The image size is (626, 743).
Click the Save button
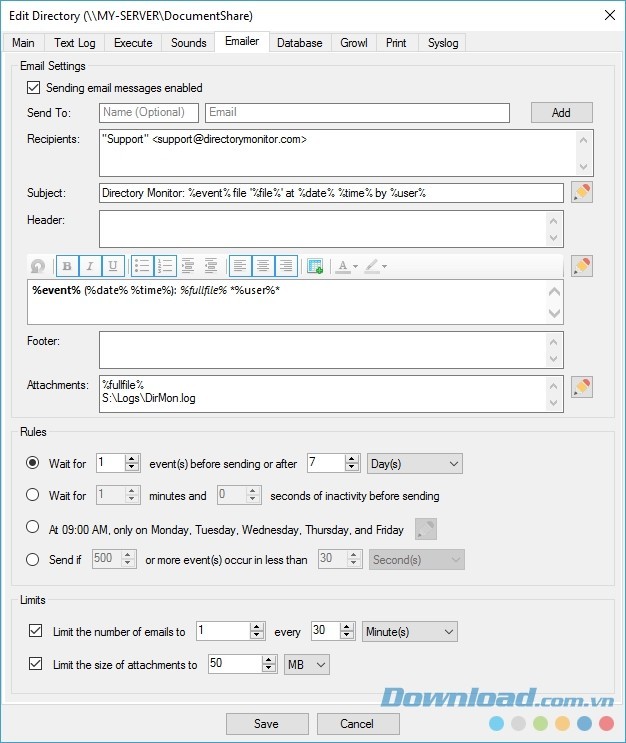tap(267, 724)
